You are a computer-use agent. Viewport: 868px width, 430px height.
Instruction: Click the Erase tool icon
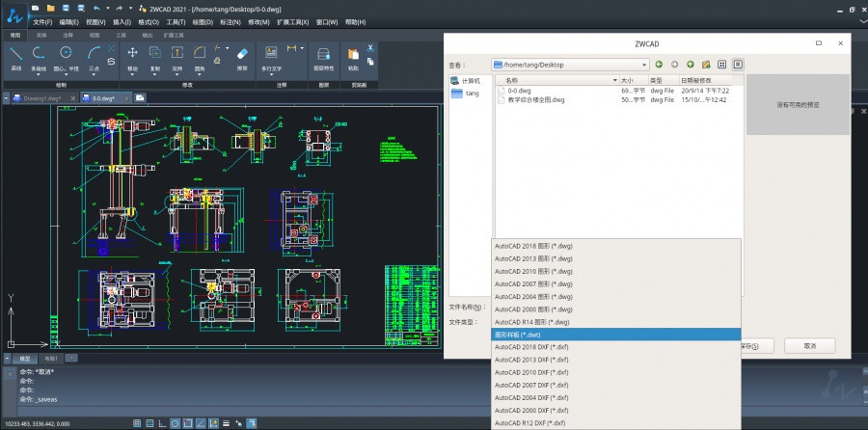point(242,55)
